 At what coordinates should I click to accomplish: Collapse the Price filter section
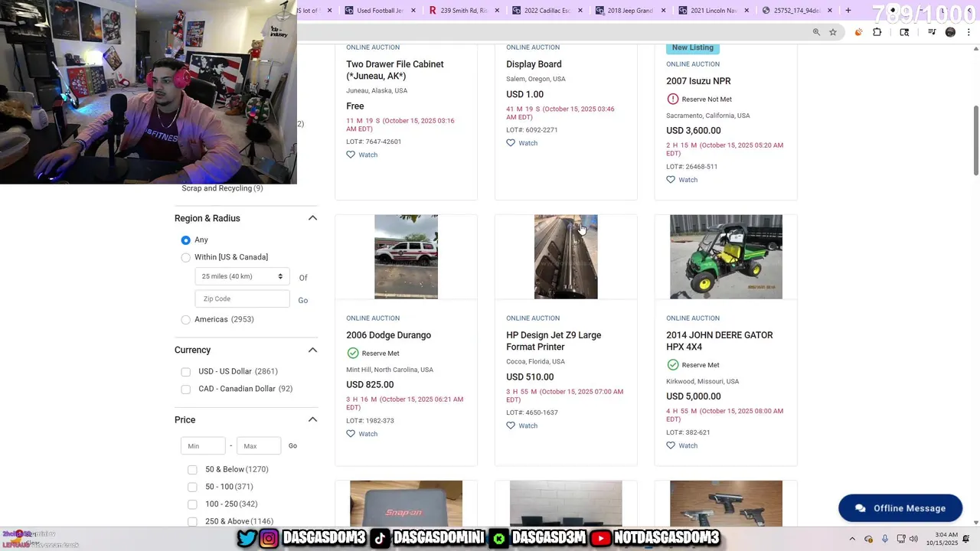[x=312, y=419]
